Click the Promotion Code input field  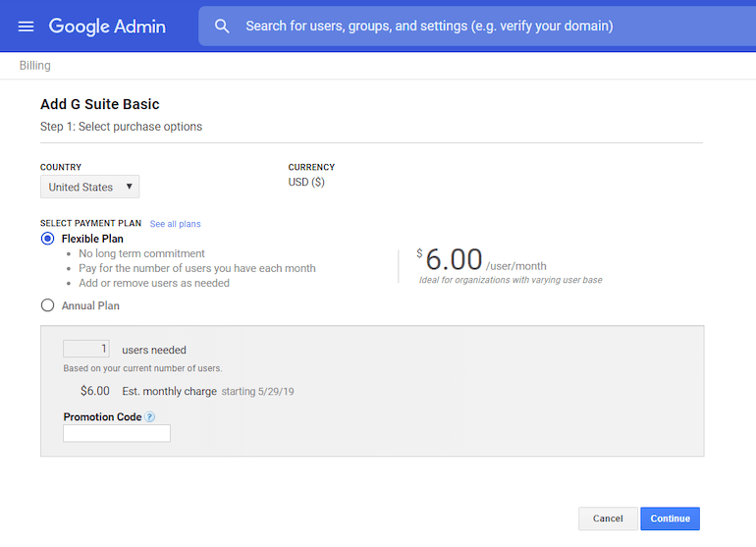pos(117,433)
